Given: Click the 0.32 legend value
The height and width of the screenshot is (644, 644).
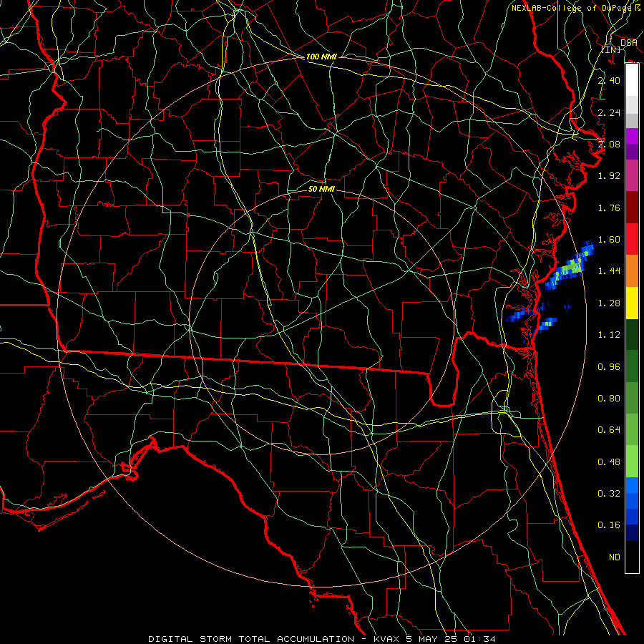Looking at the screenshot, I should 609,493.
